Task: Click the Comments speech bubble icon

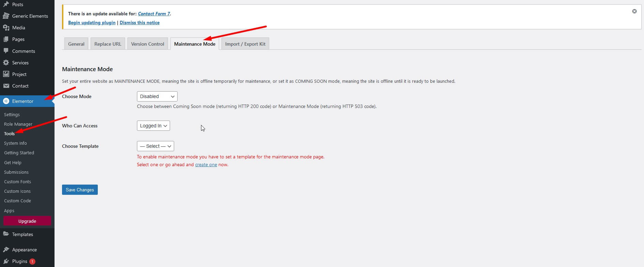Action: [6, 51]
